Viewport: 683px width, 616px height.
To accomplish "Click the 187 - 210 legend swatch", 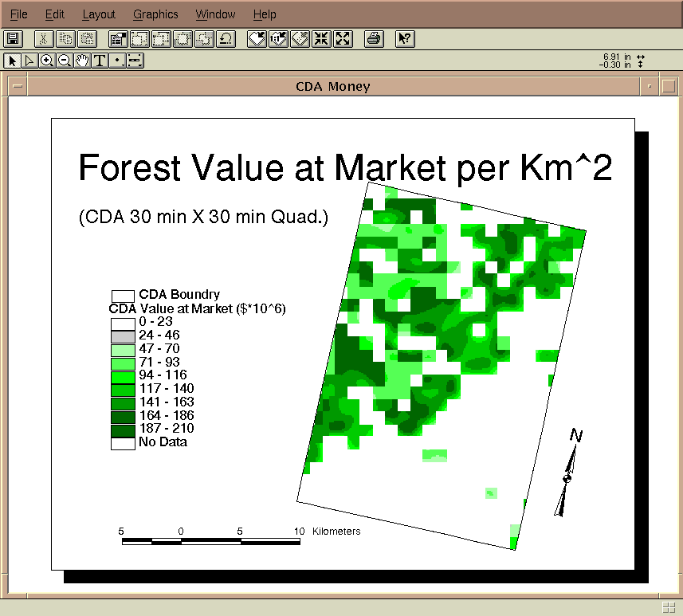I will pos(123,430).
